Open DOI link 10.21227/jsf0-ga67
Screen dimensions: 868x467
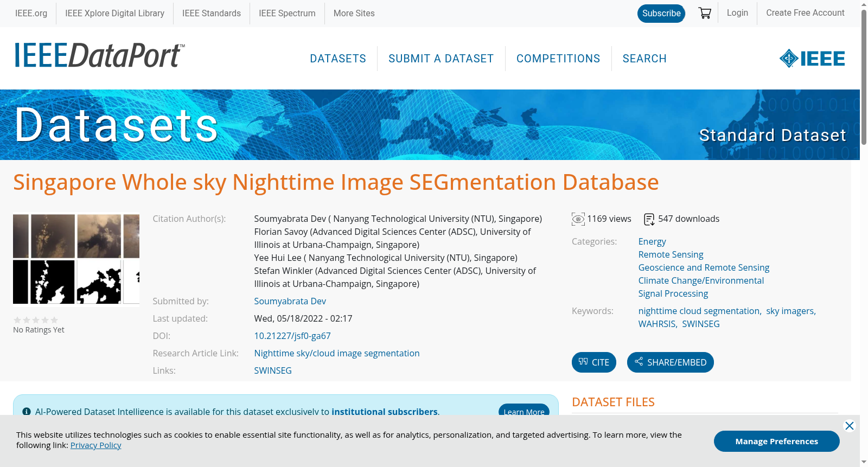tap(292, 336)
